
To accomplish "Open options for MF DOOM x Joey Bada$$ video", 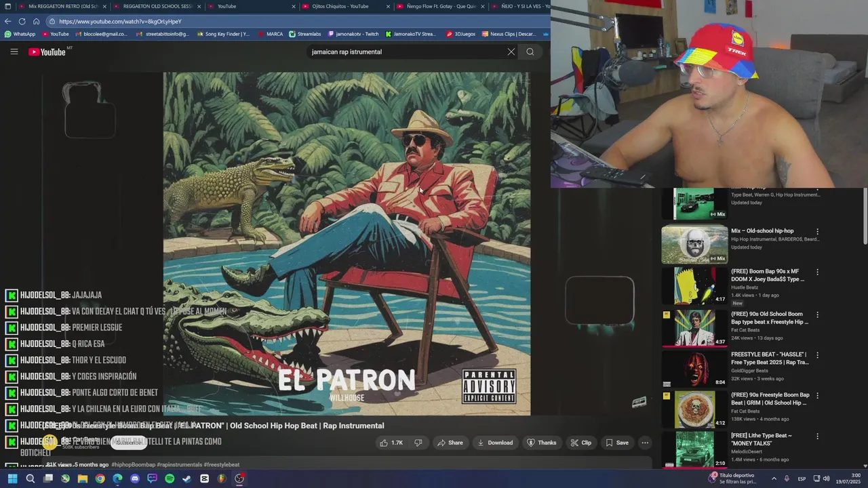I will click(x=817, y=272).
